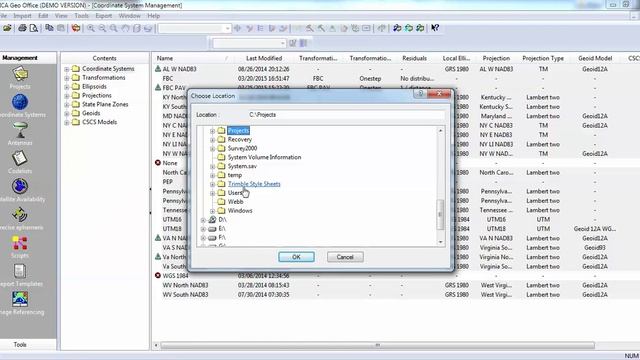This screenshot has height=360, width=640.
Task: Open the Window menu
Action: point(129,16)
